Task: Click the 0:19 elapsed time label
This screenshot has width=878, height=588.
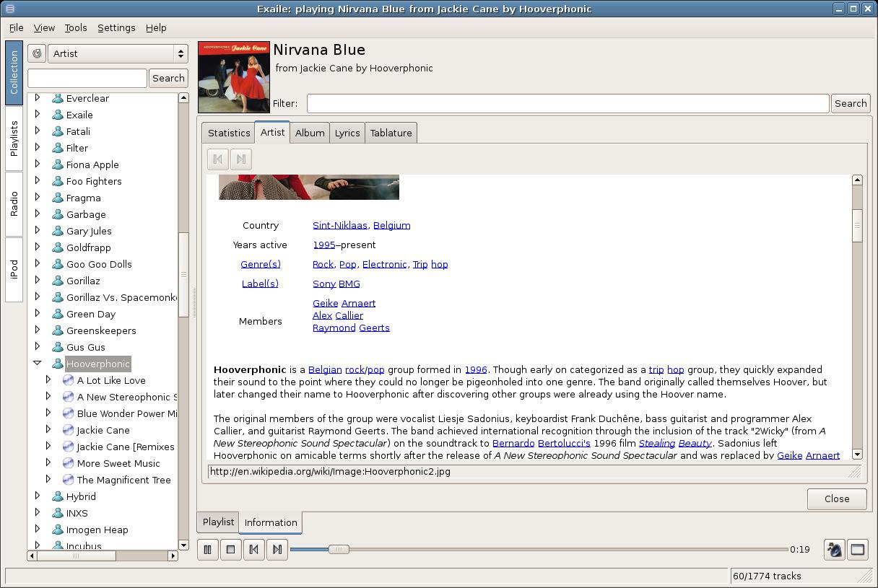Action: (x=800, y=549)
